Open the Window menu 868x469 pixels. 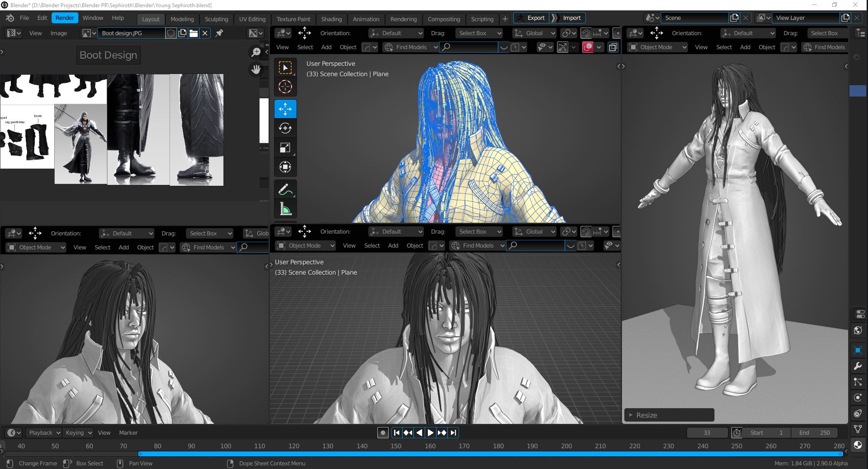[93, 18]
